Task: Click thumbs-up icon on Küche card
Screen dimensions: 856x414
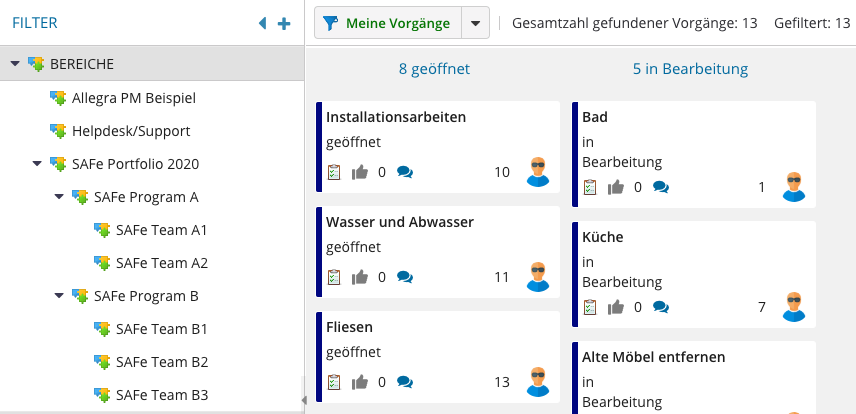Action: click(x=616, y=307)
